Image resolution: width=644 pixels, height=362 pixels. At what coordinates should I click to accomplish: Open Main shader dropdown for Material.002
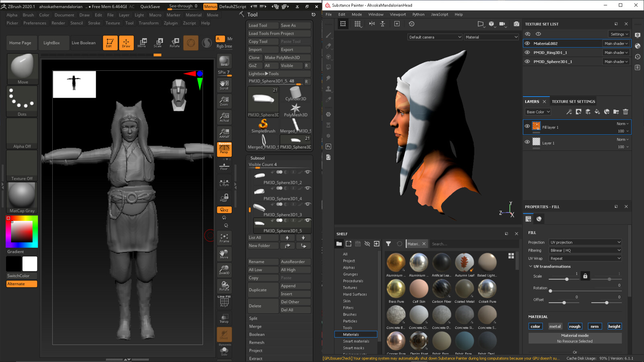coord(616,43)
